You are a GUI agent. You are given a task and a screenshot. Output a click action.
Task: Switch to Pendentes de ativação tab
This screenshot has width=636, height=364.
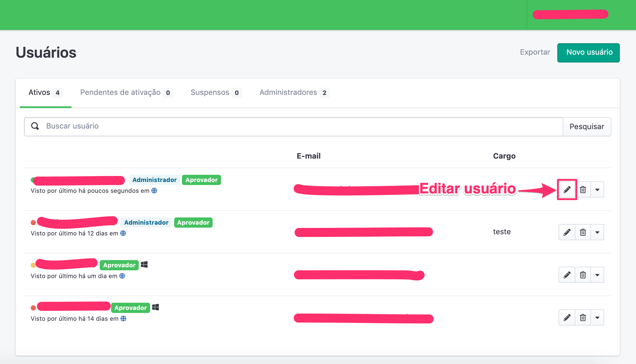126,93
